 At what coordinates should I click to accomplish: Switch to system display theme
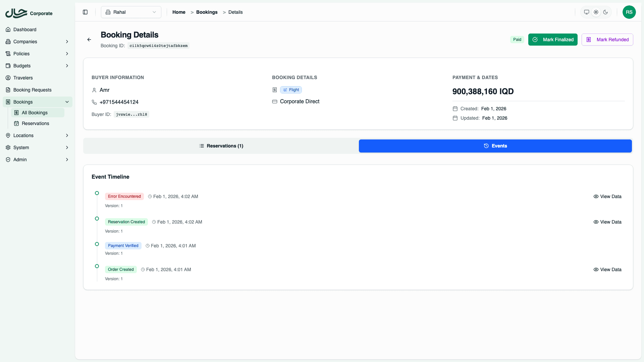pos(587,12)
